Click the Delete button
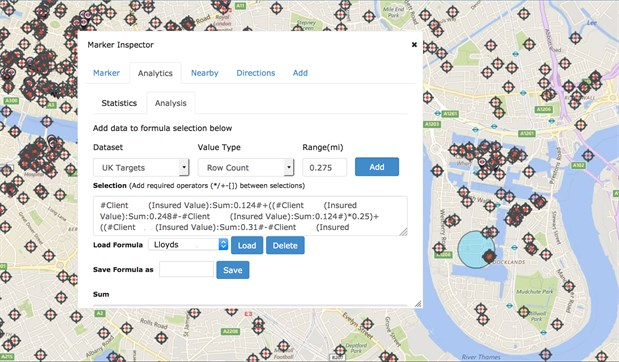Viewport: 619px width, 362px height. click(285, 246)
